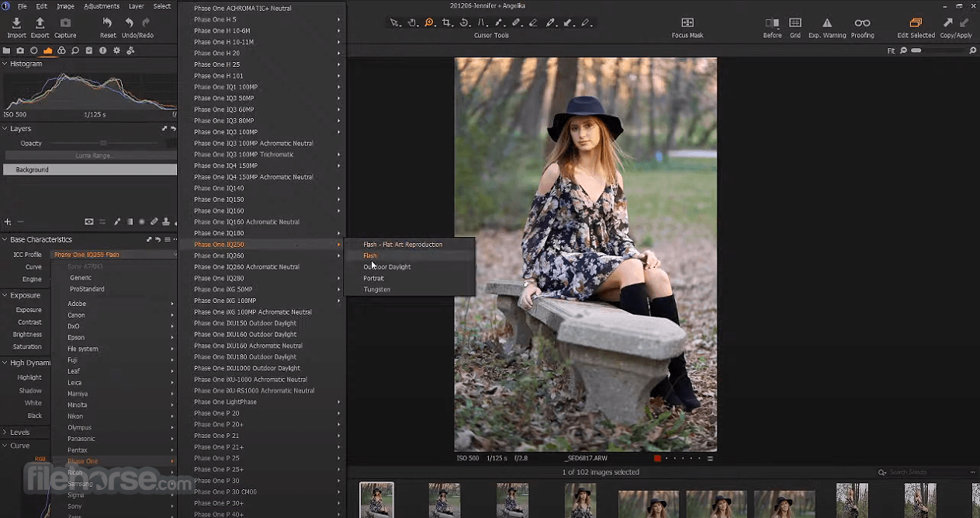
Task: Select the Background layer row
Action: point(90,169)
